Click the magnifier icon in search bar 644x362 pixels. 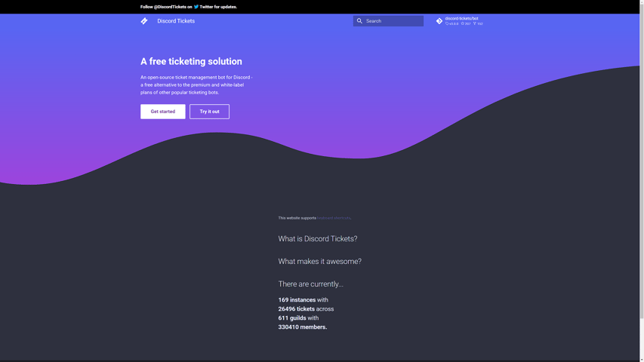tap(359, 21)
